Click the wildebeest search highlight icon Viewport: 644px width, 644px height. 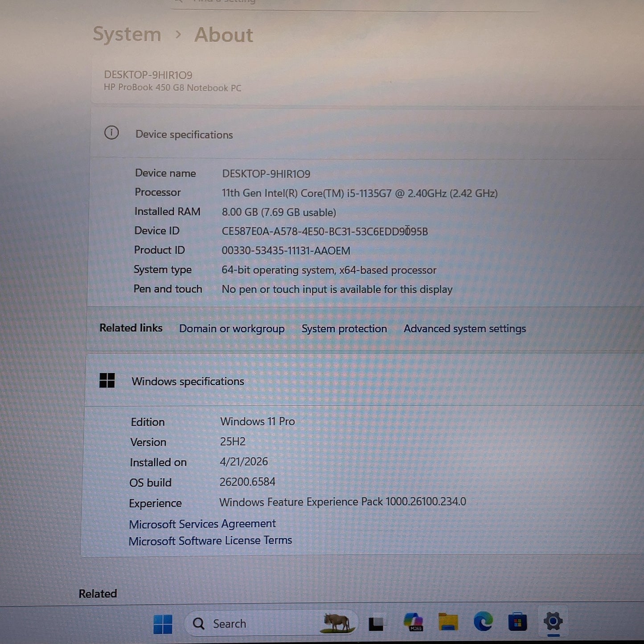click(x=337, y=623)
